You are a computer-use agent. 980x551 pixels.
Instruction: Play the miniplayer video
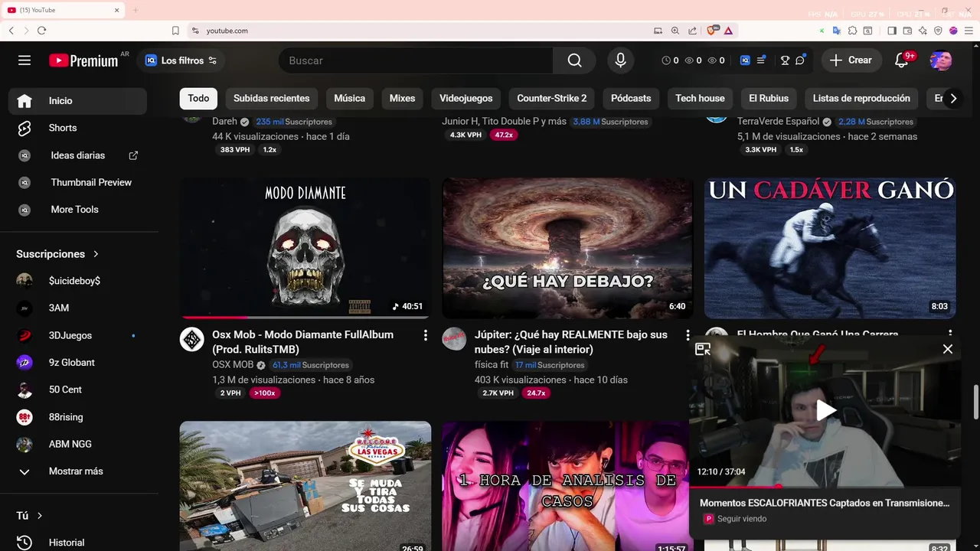[x=825, y=411]
